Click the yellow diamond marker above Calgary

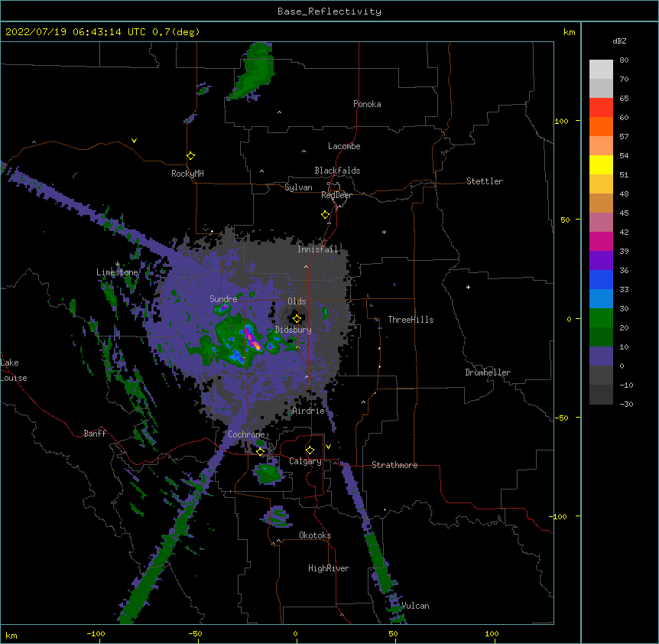[310, 450]
